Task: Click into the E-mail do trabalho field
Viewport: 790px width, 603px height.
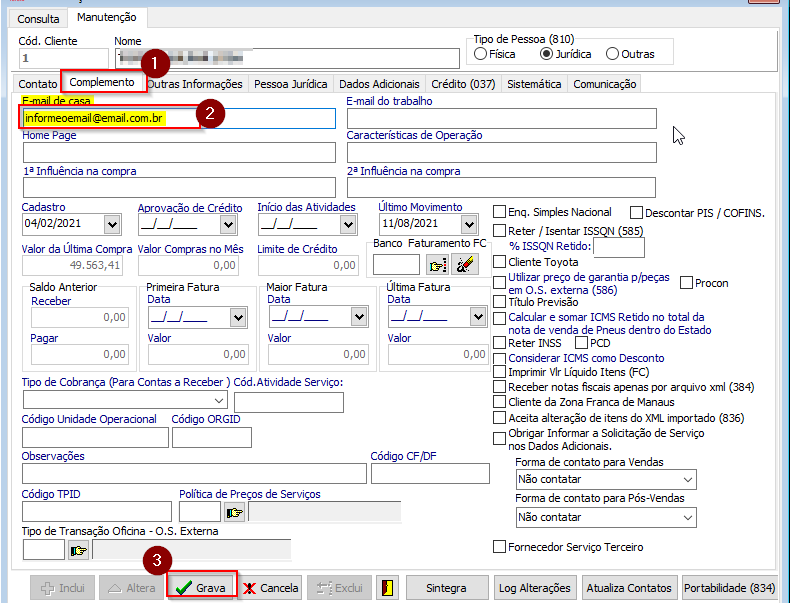Action: click(501, 118)
